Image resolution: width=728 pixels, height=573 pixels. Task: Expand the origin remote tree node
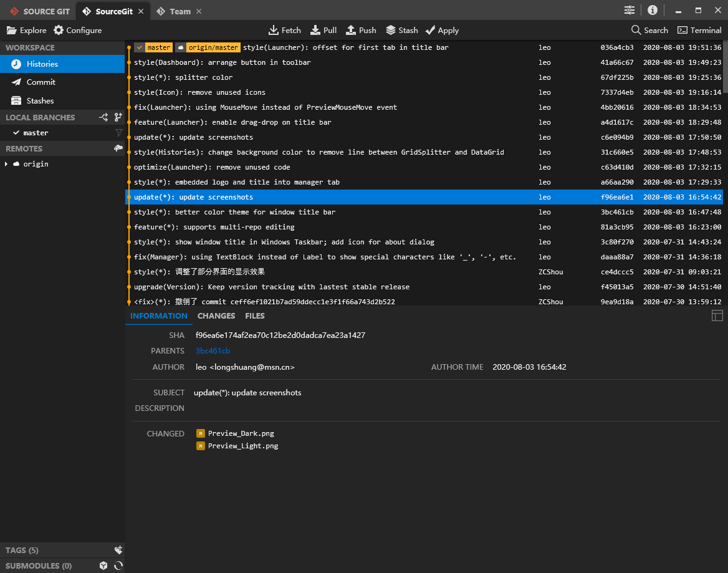tap(6, 164)
